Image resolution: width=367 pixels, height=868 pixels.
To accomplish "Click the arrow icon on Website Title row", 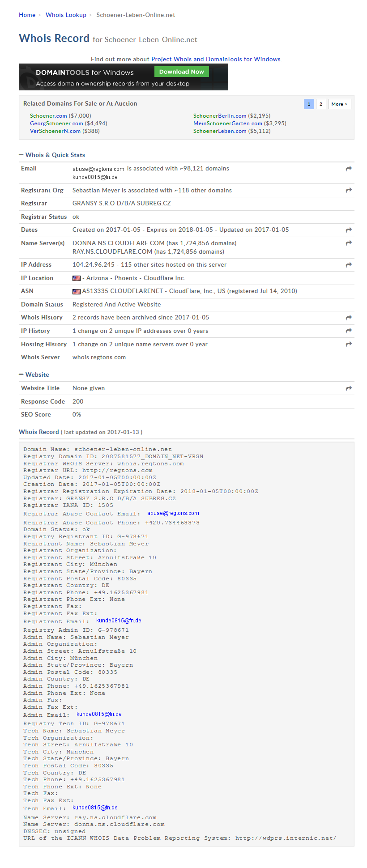I will [x=349, y=388].
